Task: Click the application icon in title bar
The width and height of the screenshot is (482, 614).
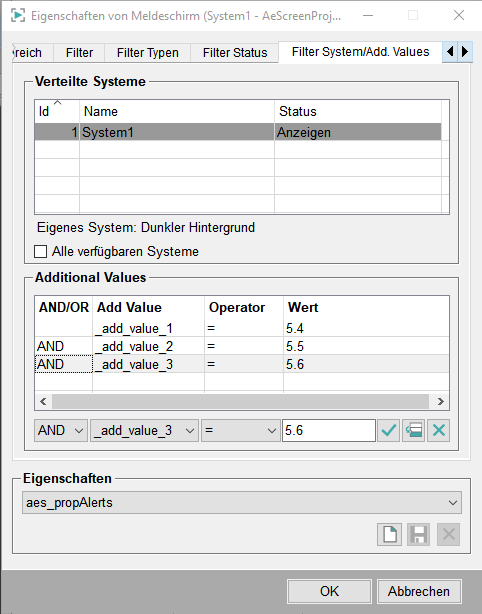Action: [18, 16]
